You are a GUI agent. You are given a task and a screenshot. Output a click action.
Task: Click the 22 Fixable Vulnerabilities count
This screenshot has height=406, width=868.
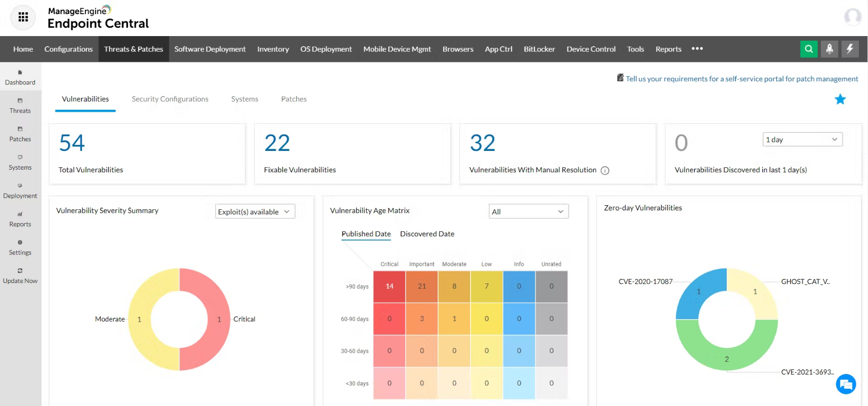[x=277, y=143]
